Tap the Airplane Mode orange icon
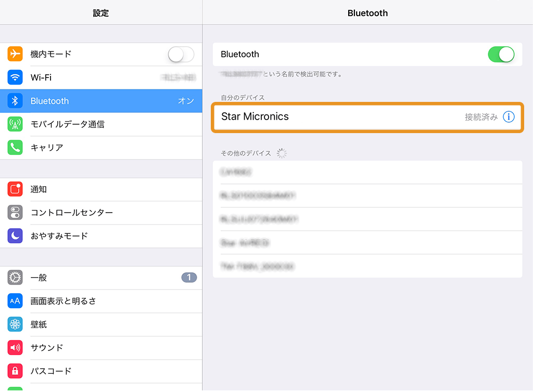Image resolution: width=533 pixels, height=392 pixels. (15, 54)
